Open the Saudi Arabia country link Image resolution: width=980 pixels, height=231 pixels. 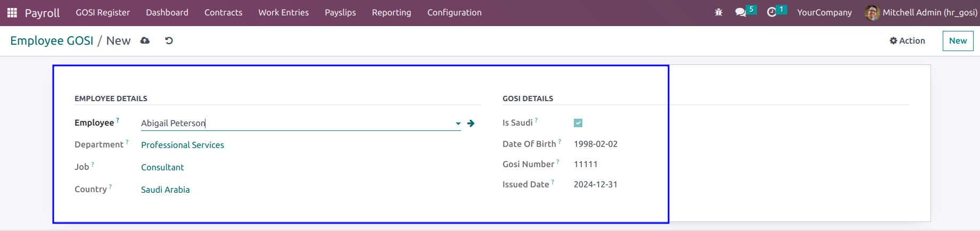click(165, 189)
